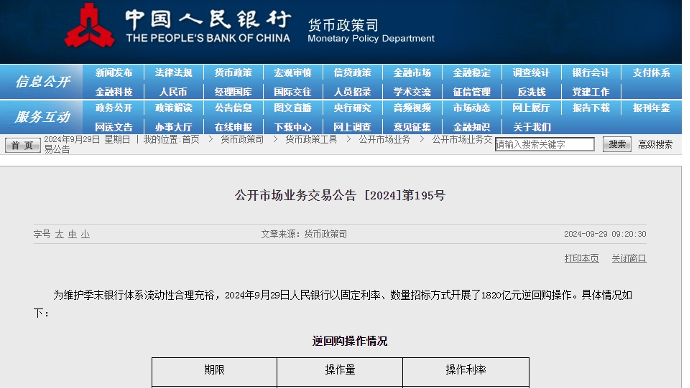This screenshot has width=690, height=388.
Task: Select the 银行会计 menu item
Action: click(x=591, y=73)
